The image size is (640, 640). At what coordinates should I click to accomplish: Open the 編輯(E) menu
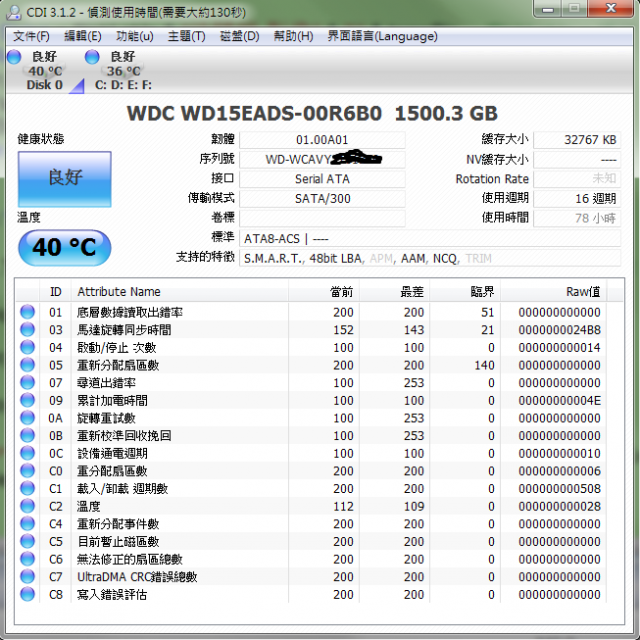click(82, 36)
